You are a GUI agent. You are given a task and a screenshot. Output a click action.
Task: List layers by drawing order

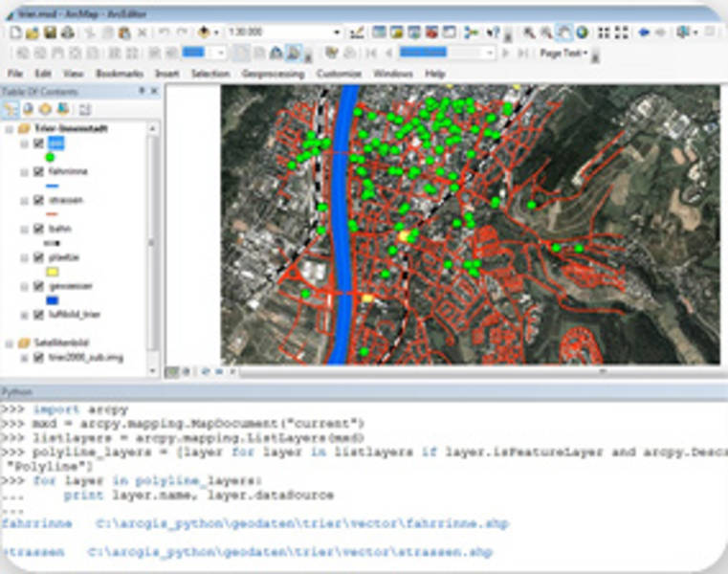(x=11, y=109)
